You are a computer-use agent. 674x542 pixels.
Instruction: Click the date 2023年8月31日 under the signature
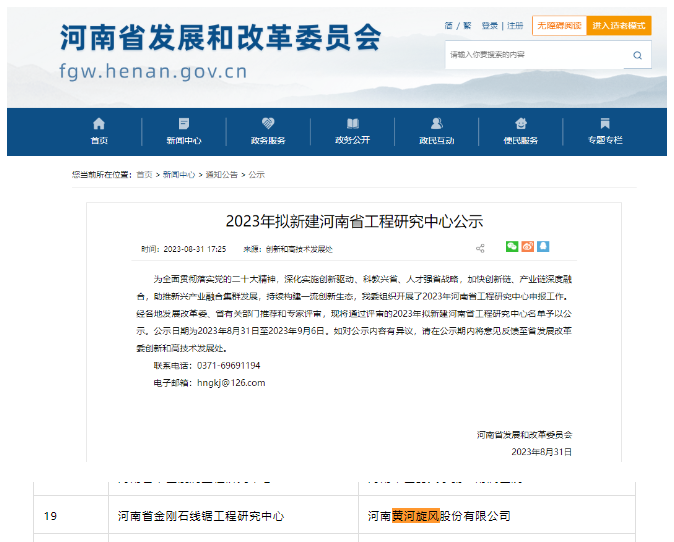(542, 452)
